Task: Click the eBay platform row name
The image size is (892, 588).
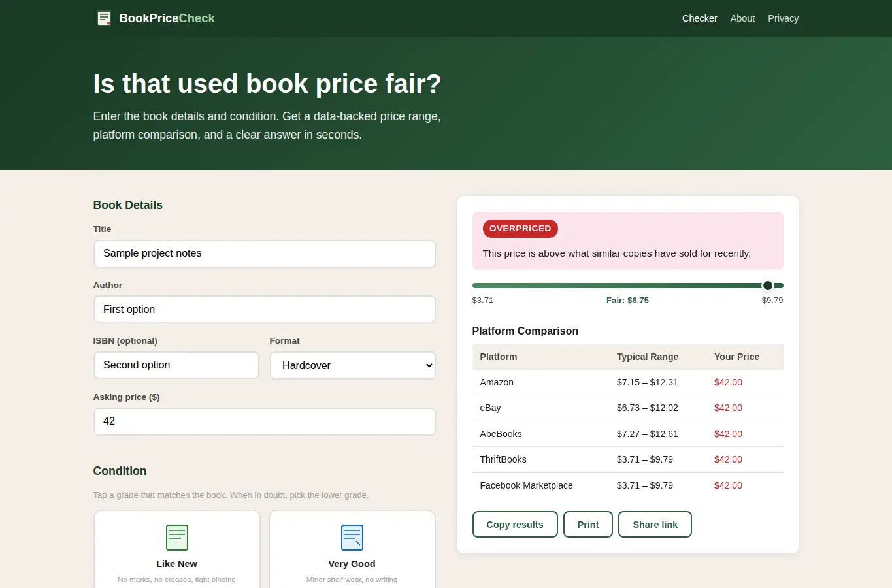Action: (x=491, y=408)
